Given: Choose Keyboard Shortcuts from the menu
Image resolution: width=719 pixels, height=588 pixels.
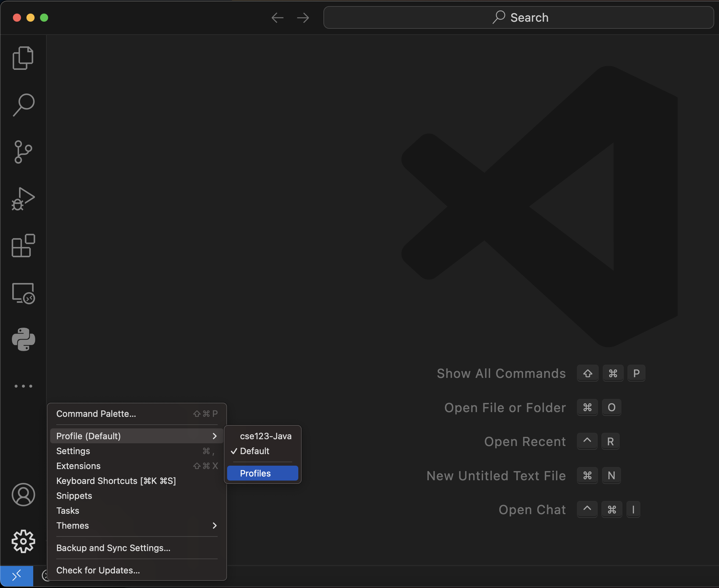Looking at the screenshot, I should pyautogui.click(x=116, y=481).
